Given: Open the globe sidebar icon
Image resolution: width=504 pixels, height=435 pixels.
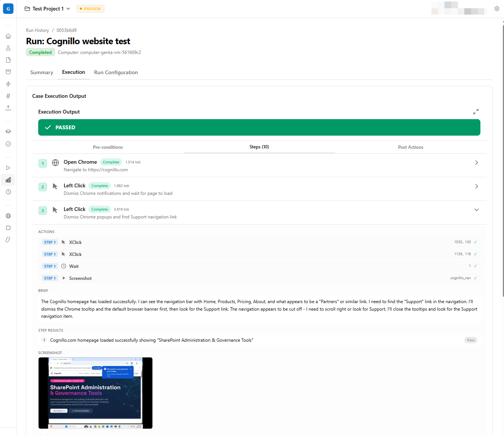Looking at the screenshot, I should [x=8, y=216].
